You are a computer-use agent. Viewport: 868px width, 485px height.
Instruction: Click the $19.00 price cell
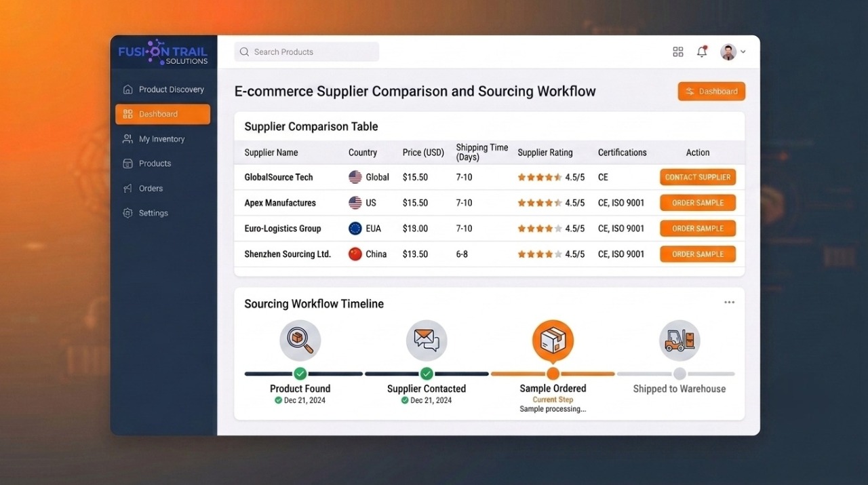tap(415, 229)
